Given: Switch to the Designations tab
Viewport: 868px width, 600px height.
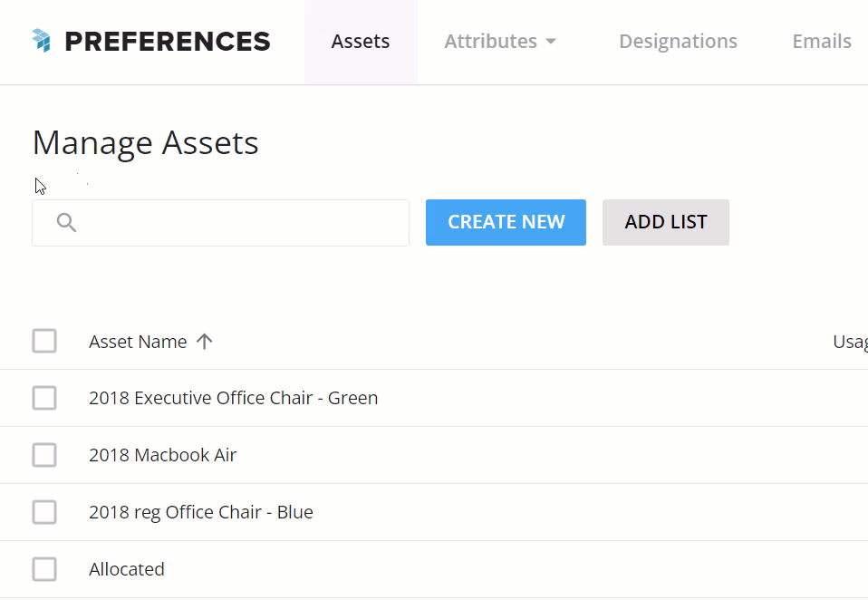Looking at the screenshot, I should click(678, 41).
